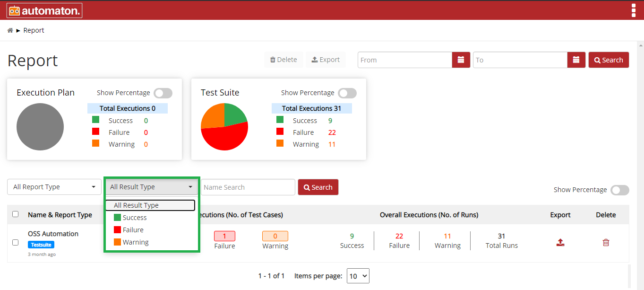Open the Items per page dropdown
This screenshot has height=290, width=644.
[x=358, y=276]
